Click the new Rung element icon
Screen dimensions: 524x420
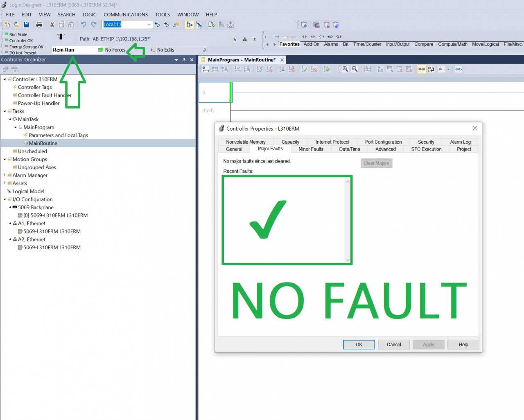[276, 37]
